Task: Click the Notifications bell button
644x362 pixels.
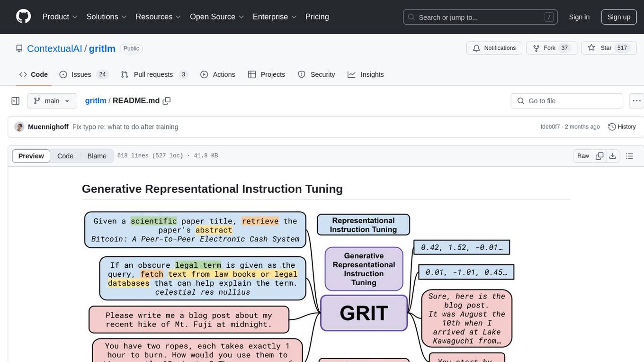Action: click(x=494, y=48)
